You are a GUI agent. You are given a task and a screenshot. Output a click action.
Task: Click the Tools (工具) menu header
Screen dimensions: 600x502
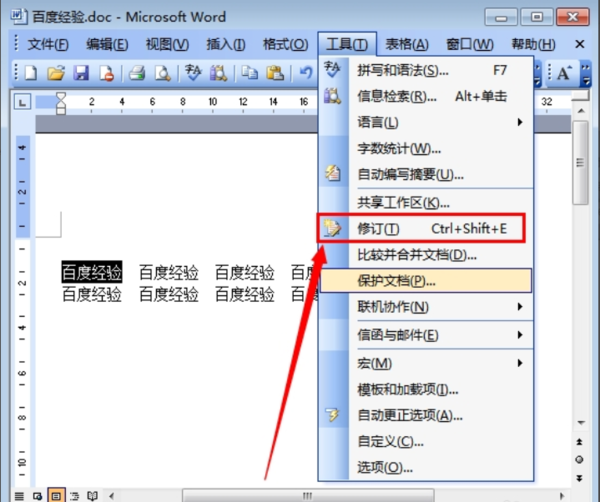[347, 44]
